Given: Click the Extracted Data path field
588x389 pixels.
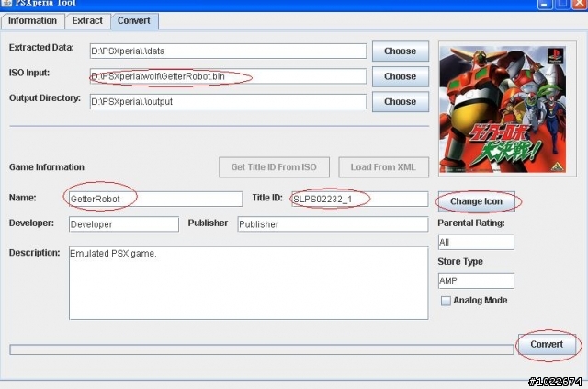Looking at the screenshot, I should [228, 51].
